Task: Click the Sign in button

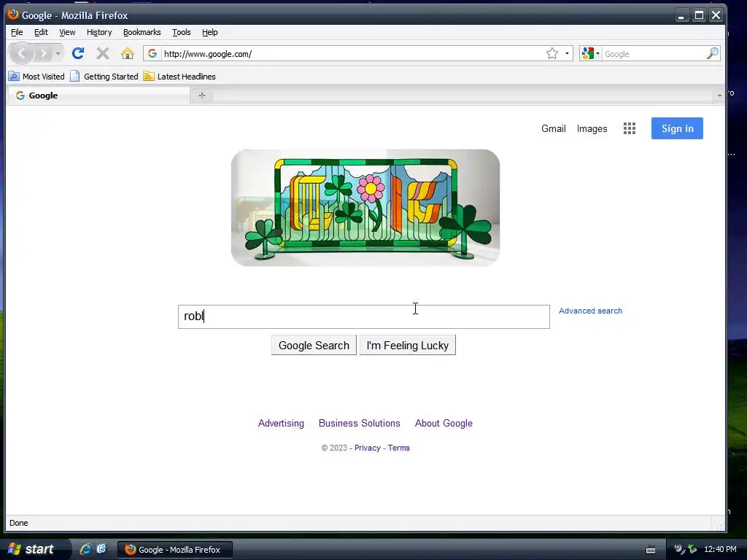Action: coord(677,128)
